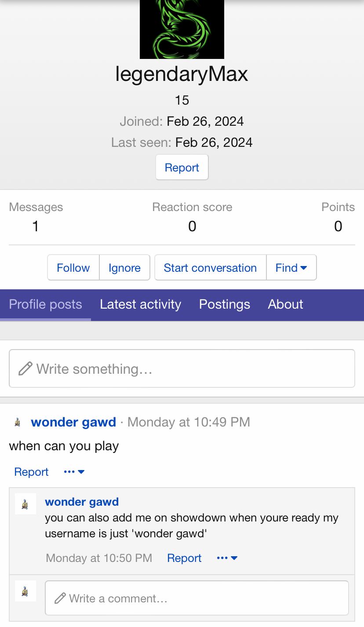
Task: Select the Profile posts tab
Action: click(45, 304)
